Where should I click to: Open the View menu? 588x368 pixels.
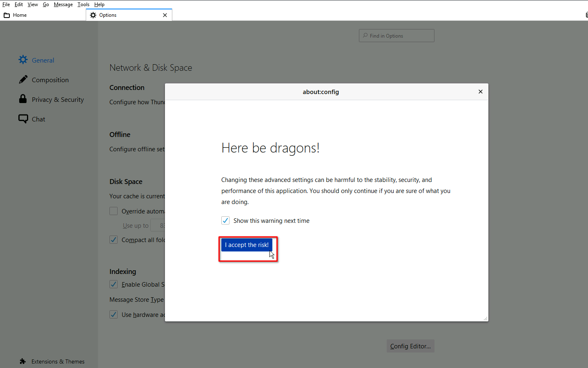33,4
